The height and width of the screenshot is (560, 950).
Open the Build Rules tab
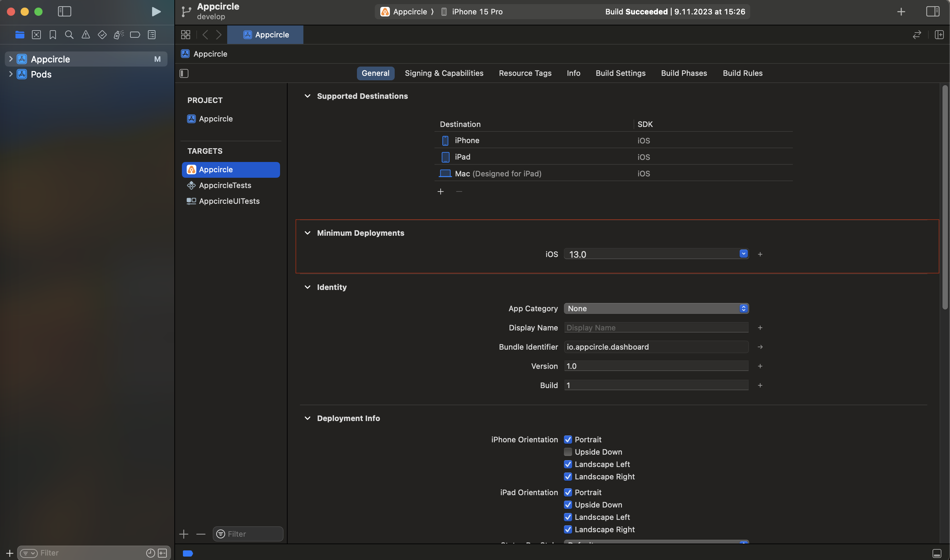coord(742,73)
